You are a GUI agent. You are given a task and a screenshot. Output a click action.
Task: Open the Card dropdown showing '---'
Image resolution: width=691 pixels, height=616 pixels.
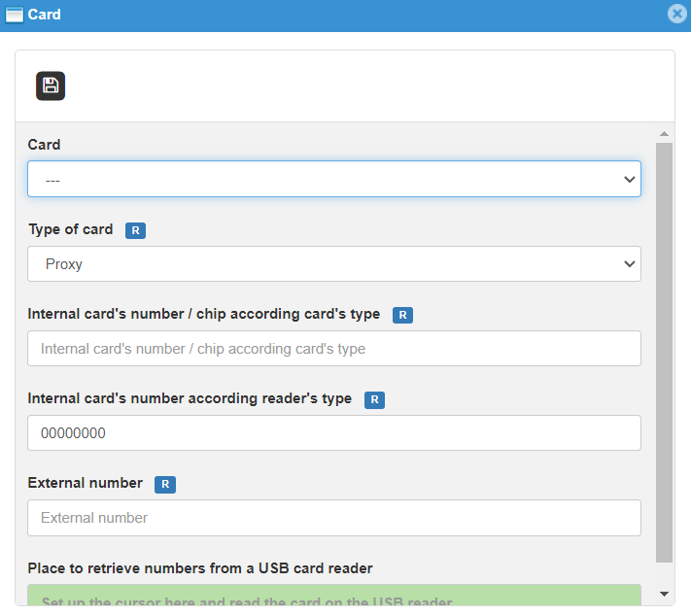tap(333, 179)
